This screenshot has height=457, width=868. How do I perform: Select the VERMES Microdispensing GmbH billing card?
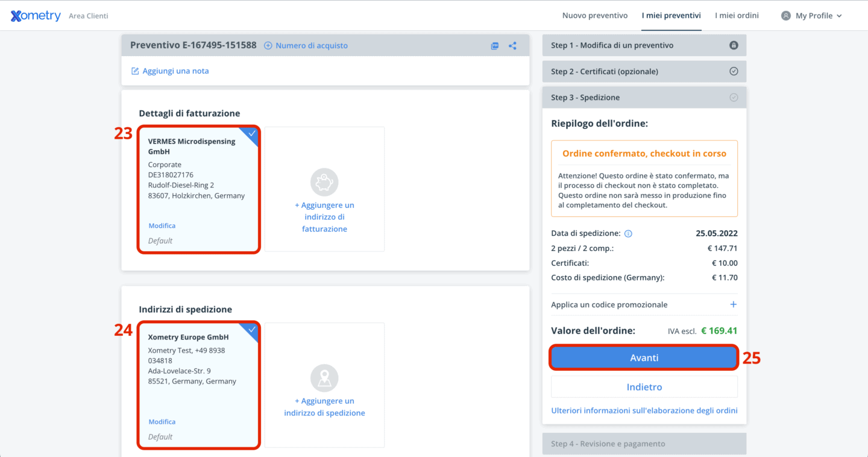point(198,189)
